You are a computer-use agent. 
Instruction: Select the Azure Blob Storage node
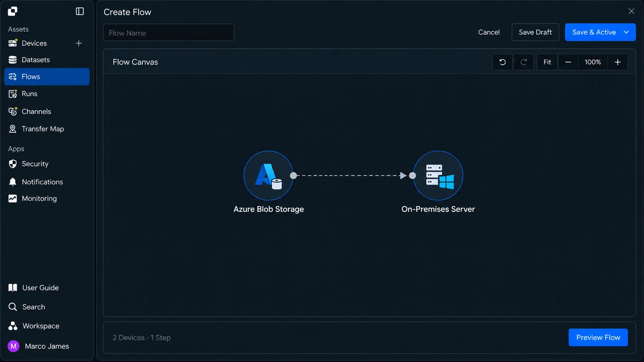(x=268, y=175)
